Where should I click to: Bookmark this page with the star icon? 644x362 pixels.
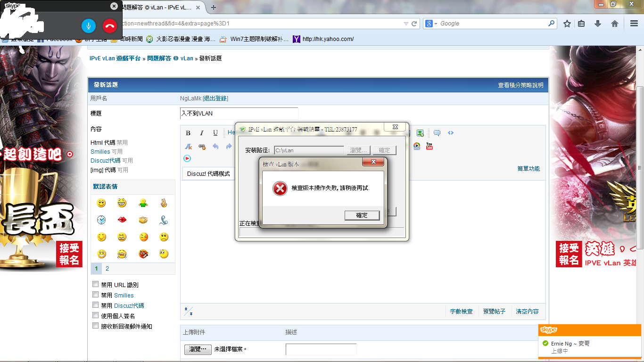(x=567, y=24)
